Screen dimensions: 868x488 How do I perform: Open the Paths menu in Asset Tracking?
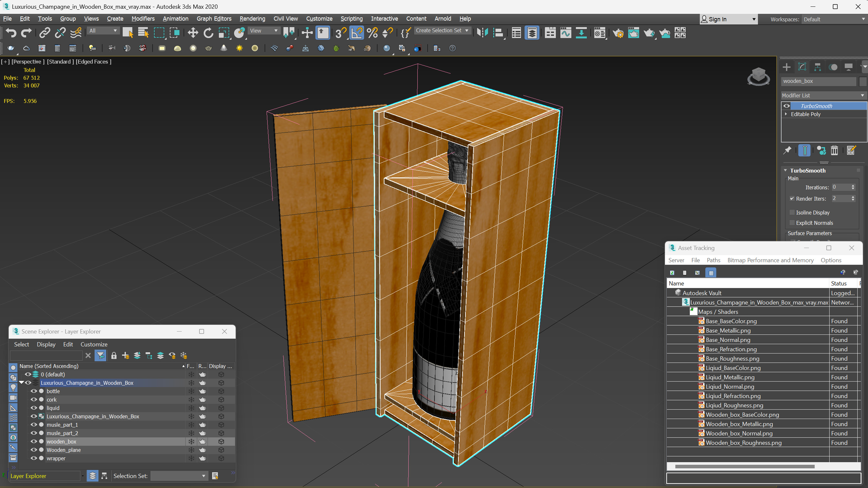click(713, 260)
